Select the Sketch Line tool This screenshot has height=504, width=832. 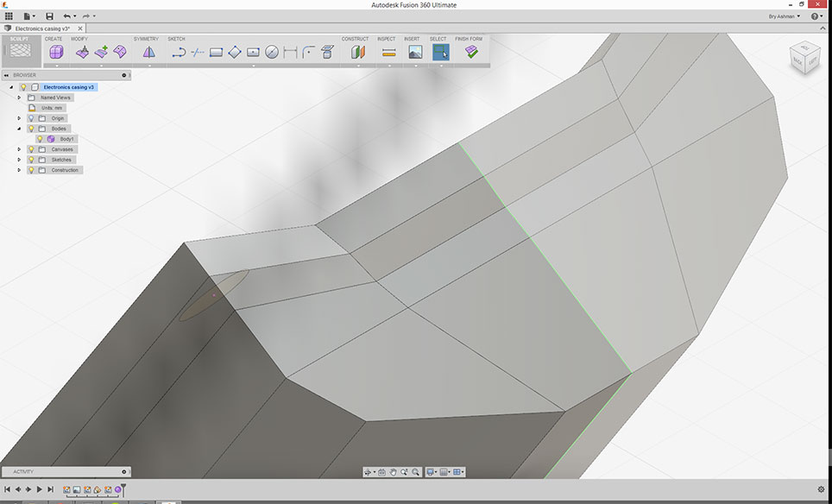tap(179, 52)
